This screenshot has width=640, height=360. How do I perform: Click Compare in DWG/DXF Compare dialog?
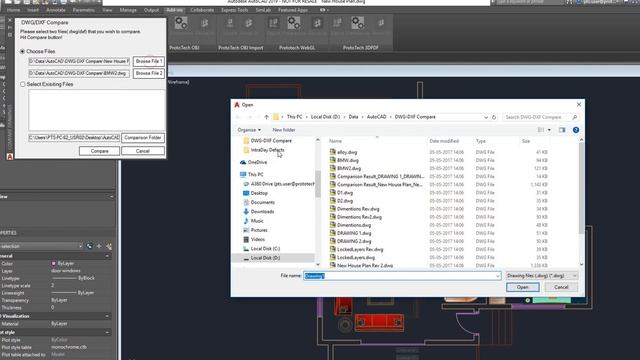pyautogui.click(x=99, y=151)
